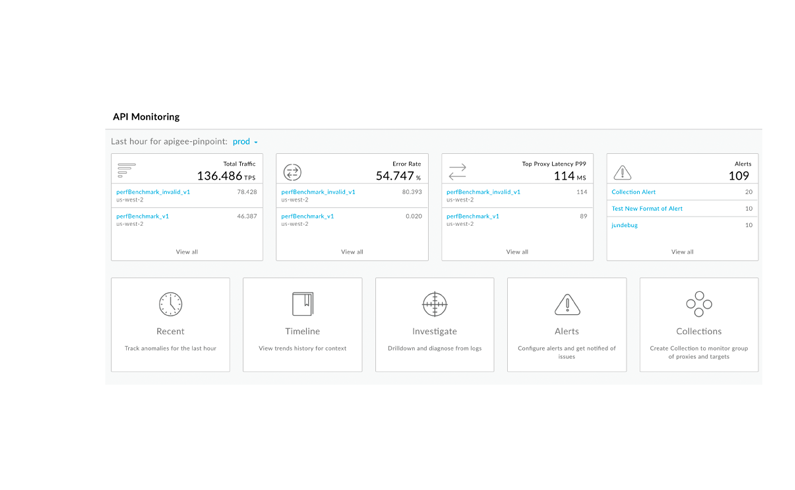
Task: Click the 109 alerts count value
Action: tap(739, 176)
